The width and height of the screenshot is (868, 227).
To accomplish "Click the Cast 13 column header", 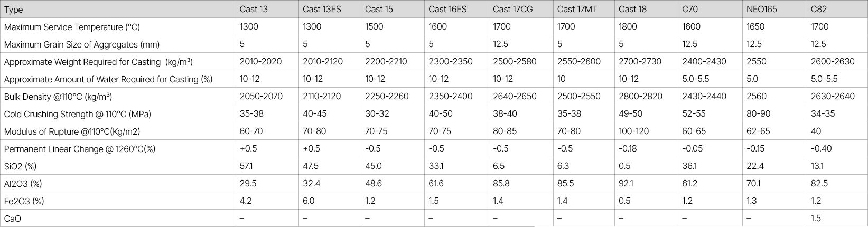I will [x=254, y=9].
